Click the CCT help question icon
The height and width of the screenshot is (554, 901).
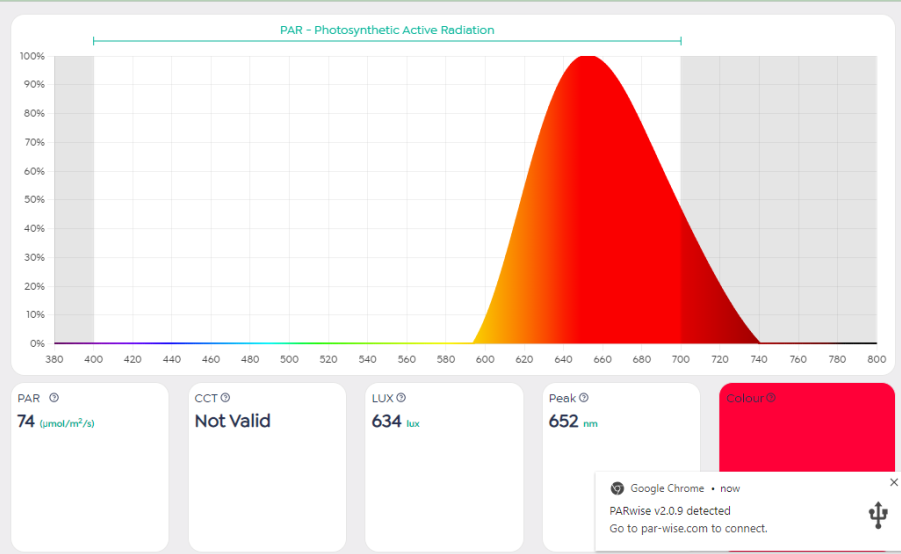tap(225, 398)
